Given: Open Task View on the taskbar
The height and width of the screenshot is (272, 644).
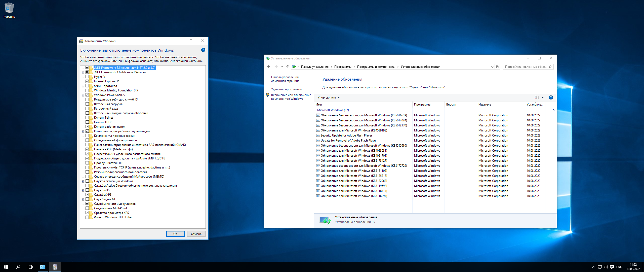Looking at the screenshot, I should pyautogui.click(x=30, y=267).
